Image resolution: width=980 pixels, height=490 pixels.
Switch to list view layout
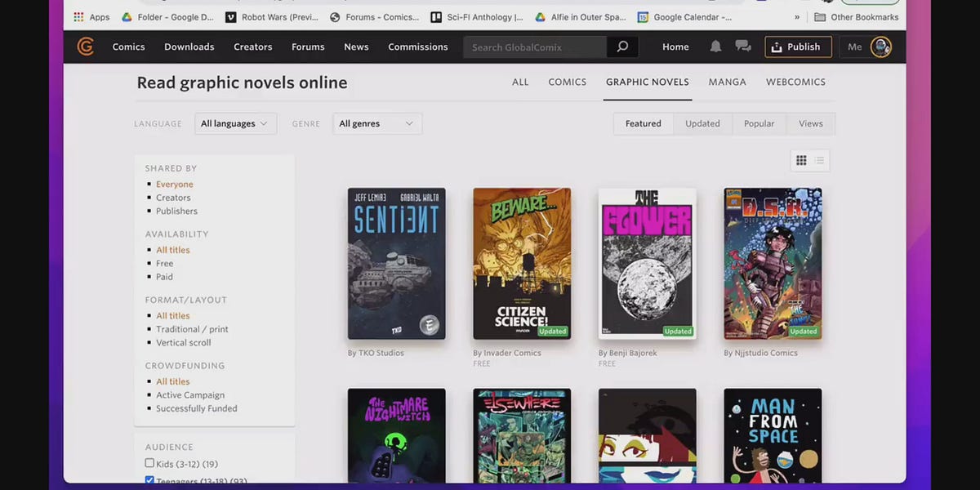pos(819,160)
